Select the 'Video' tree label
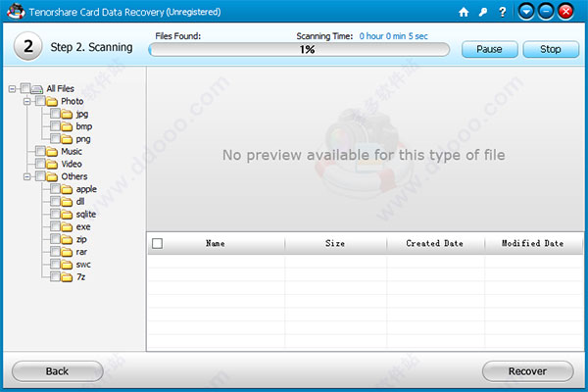 [72, 164]
